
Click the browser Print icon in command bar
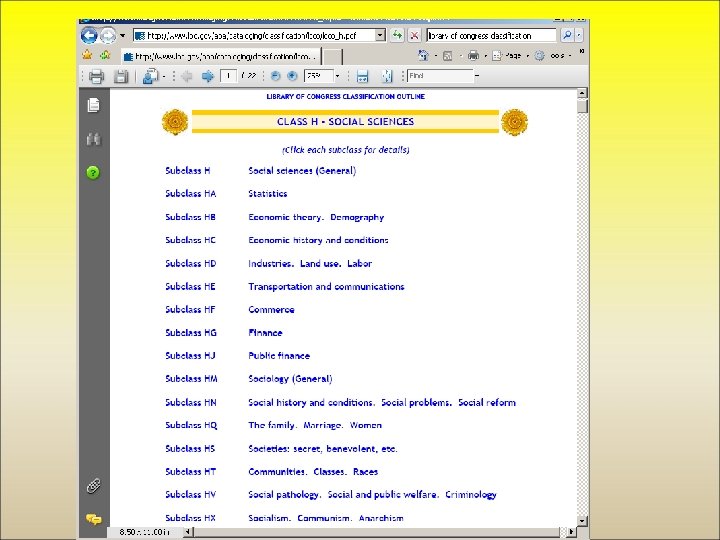pos(473,56)
